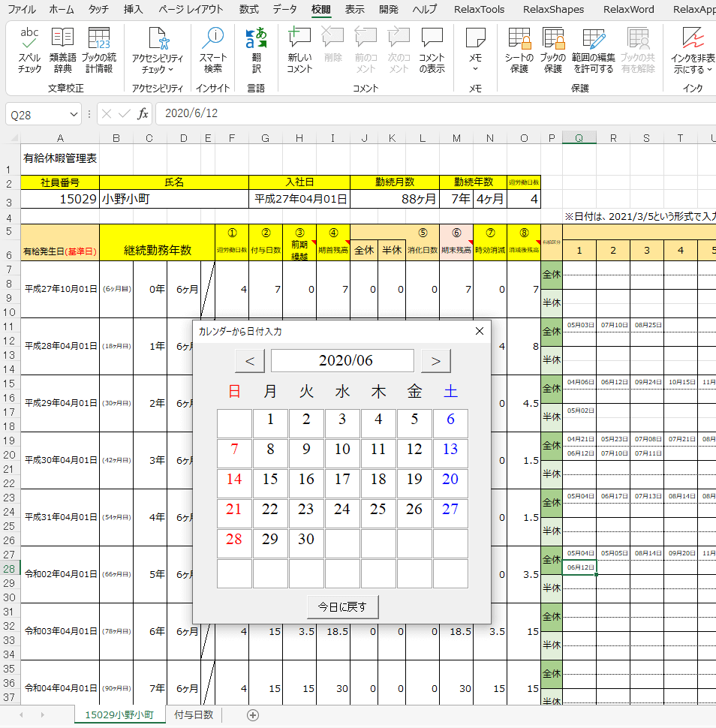Click the 今日に戻す button
This screenshot has height=728, width=716.
(x=343, y=607)
